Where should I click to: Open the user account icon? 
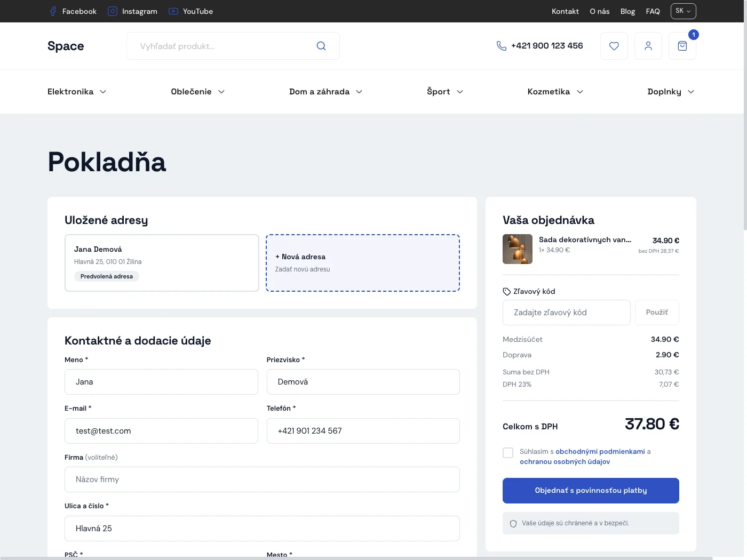648,46
